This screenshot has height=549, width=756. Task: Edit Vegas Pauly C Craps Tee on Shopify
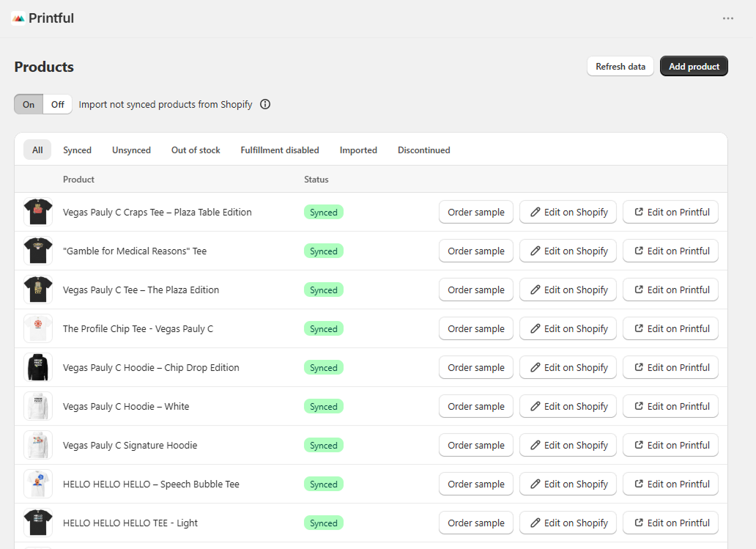pos(568,213)
